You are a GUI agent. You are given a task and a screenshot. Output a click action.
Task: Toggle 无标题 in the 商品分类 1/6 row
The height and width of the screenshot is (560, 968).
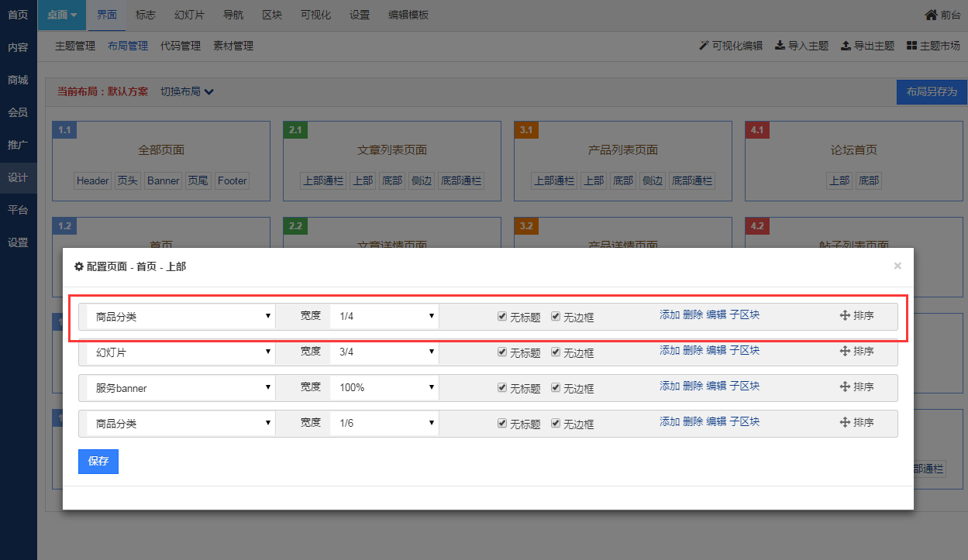[x=502, y=423]
